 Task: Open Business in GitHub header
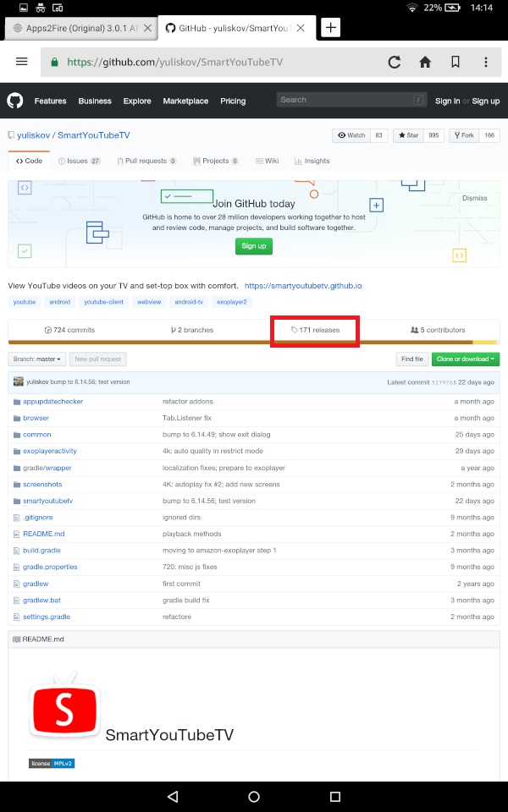(x=95, y=101)
